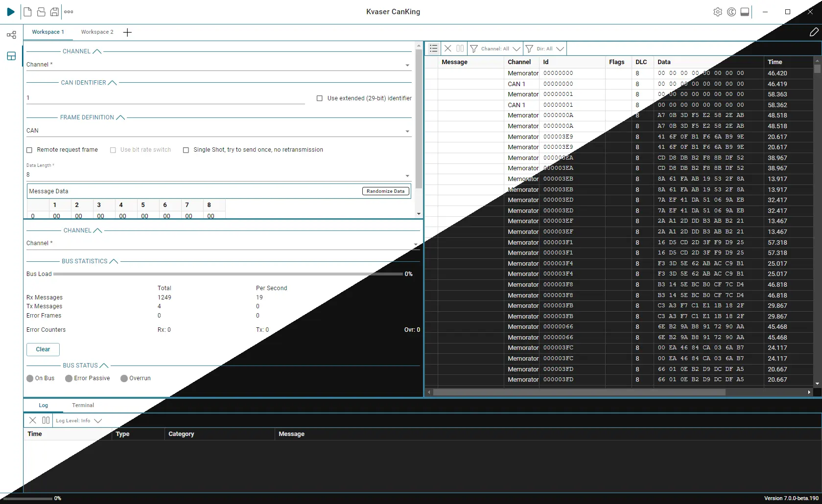This screenshot has width=822, height=504.
Task: Collapse the BUS STATISTICS section
Action: (114, 261)
